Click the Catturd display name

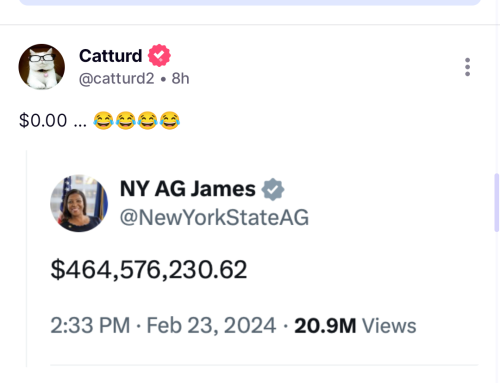110,56
